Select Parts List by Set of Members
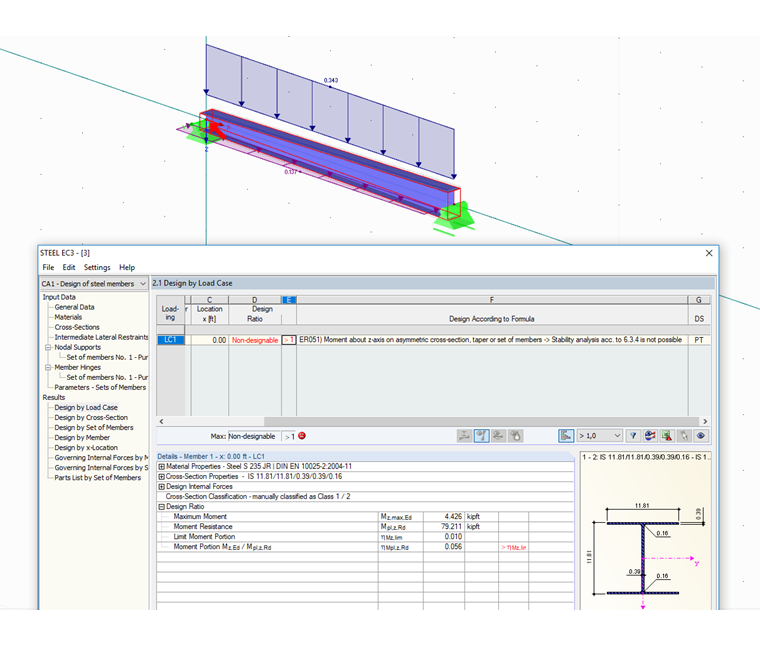 point(97,477)
